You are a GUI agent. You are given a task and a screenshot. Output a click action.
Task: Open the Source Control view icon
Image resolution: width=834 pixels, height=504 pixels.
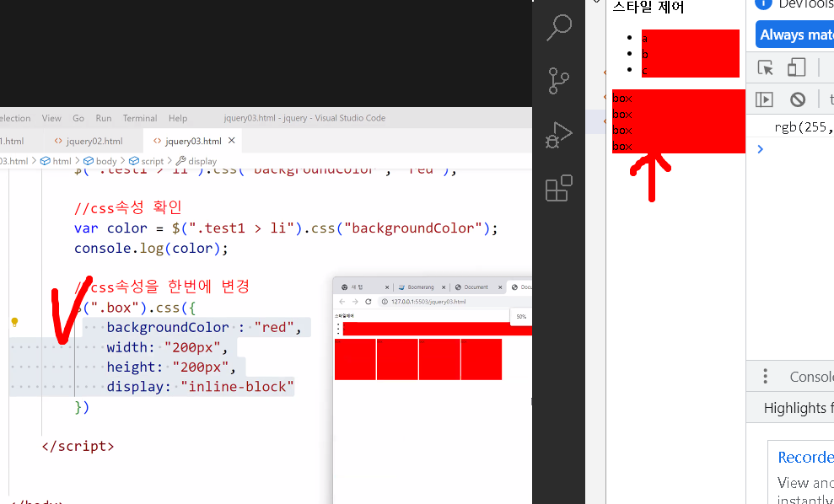[558, 81]
